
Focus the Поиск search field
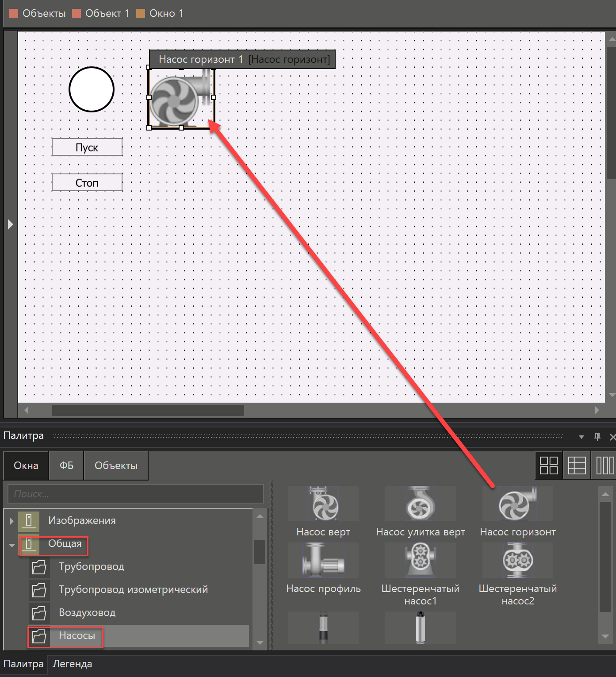point(135,494)
